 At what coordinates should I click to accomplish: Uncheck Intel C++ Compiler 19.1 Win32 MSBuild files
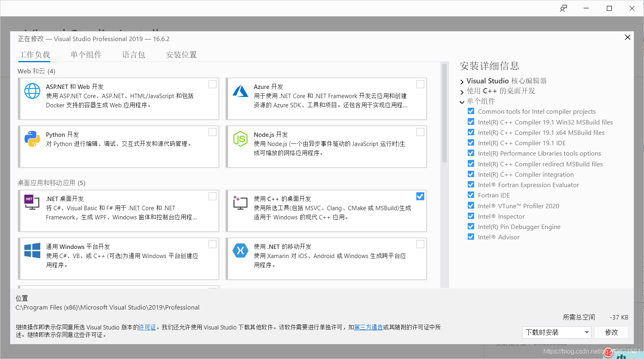[x=471, y=122]
